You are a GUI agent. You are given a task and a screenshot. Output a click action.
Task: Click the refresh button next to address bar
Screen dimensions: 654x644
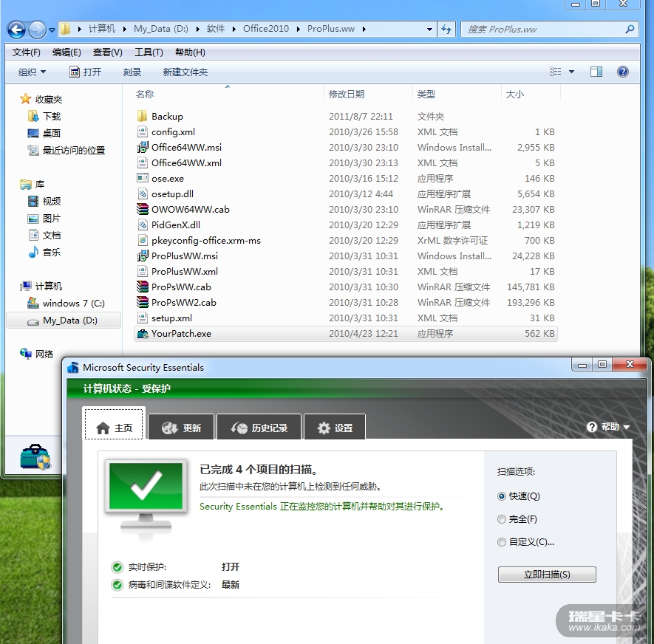click(446, 30)
